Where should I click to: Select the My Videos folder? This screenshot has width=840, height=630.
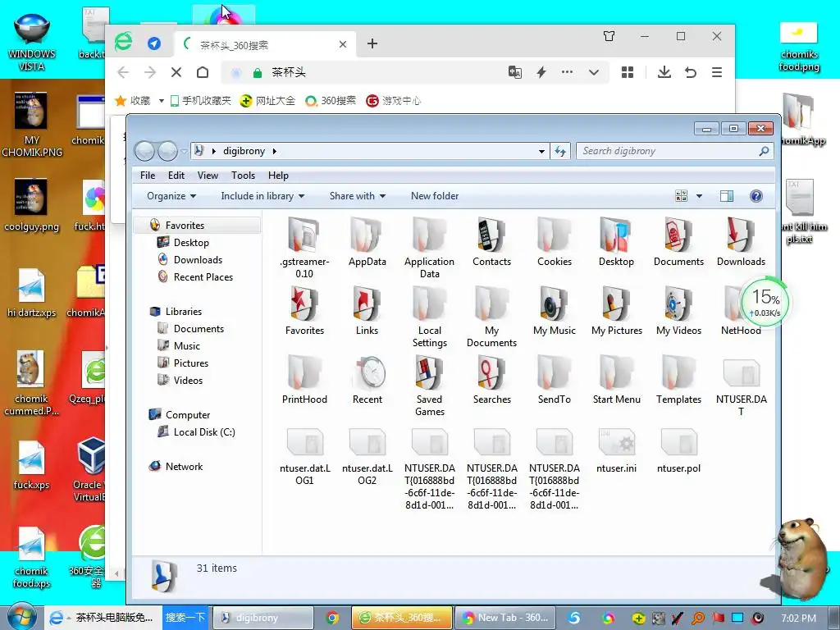[678, 311]
